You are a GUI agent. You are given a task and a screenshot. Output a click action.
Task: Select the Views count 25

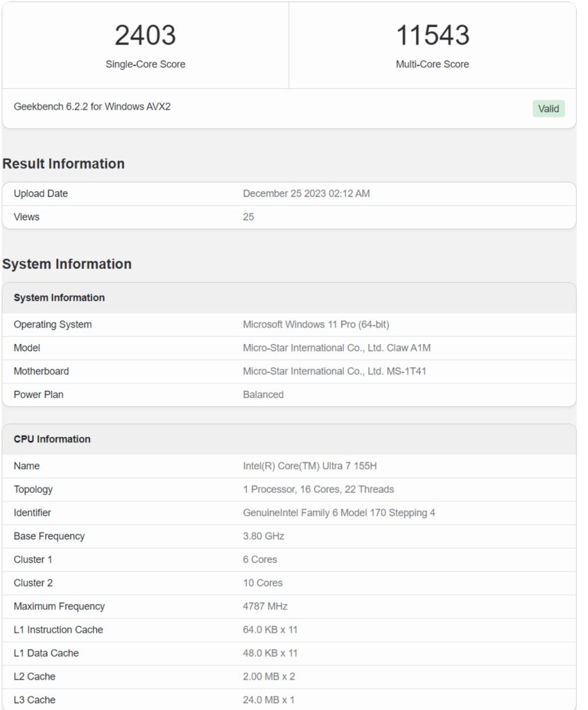pyautogui.click(x=248, y=217)
